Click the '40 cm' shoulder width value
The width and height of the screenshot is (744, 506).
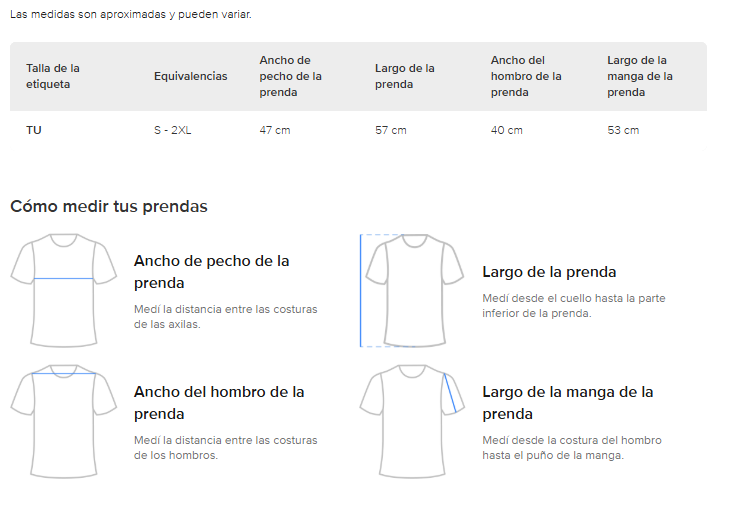coord(506,130)
